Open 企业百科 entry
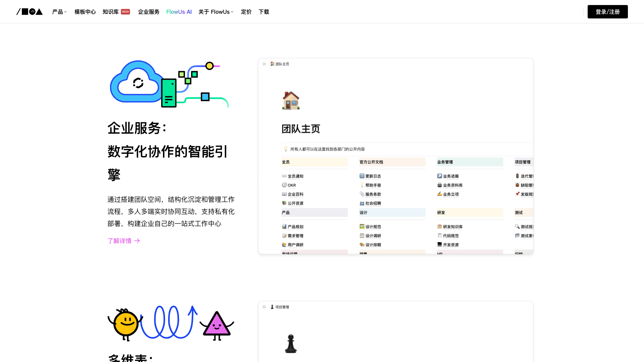The image size is (644, 362). pyautogui.click(x=292, y=194)
